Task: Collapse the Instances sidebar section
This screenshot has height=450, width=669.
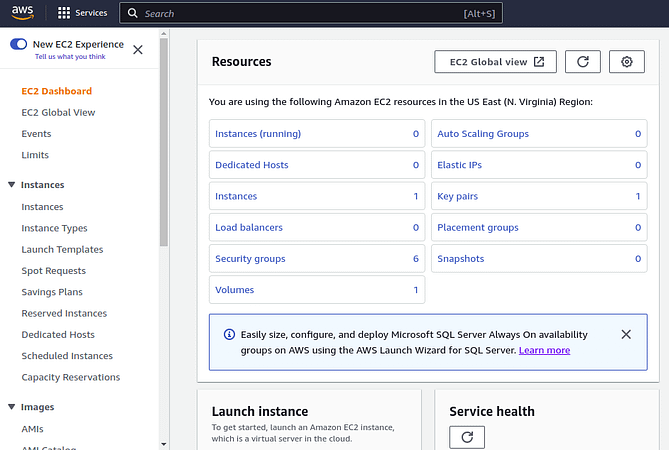Action: 12,185
